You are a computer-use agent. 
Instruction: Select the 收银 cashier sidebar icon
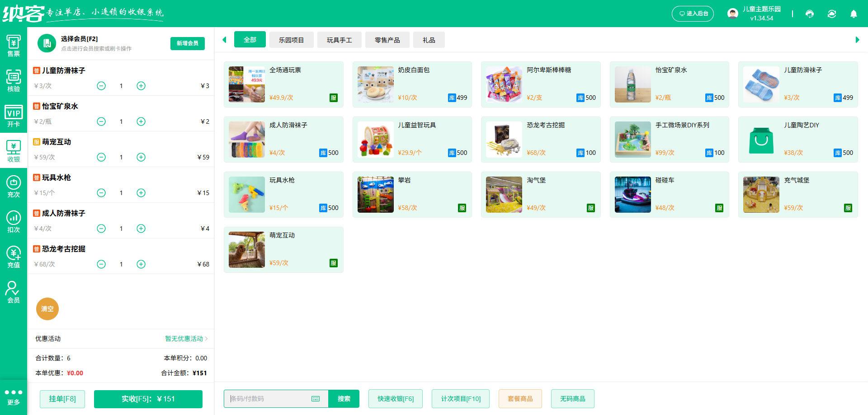coord(14,151)
